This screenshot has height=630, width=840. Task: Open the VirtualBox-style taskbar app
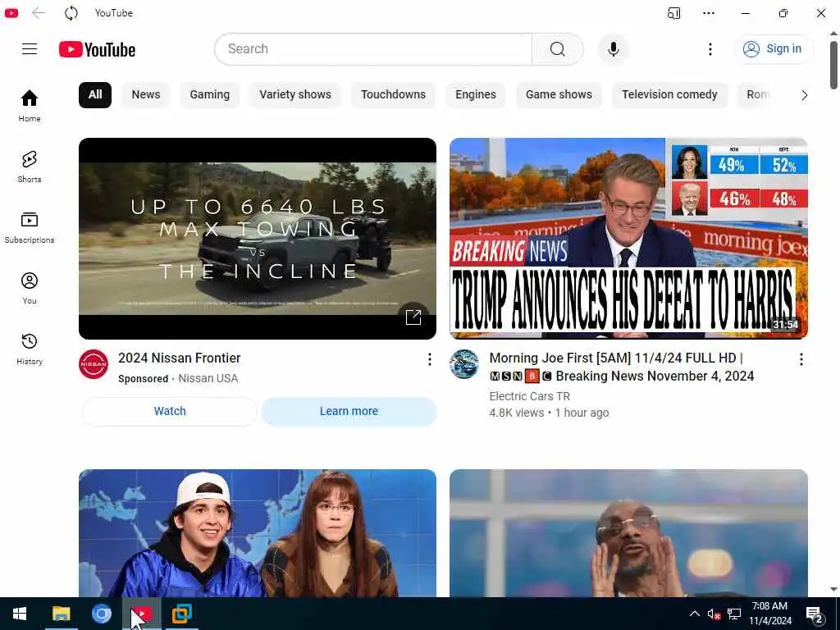[x=181, y=614]
